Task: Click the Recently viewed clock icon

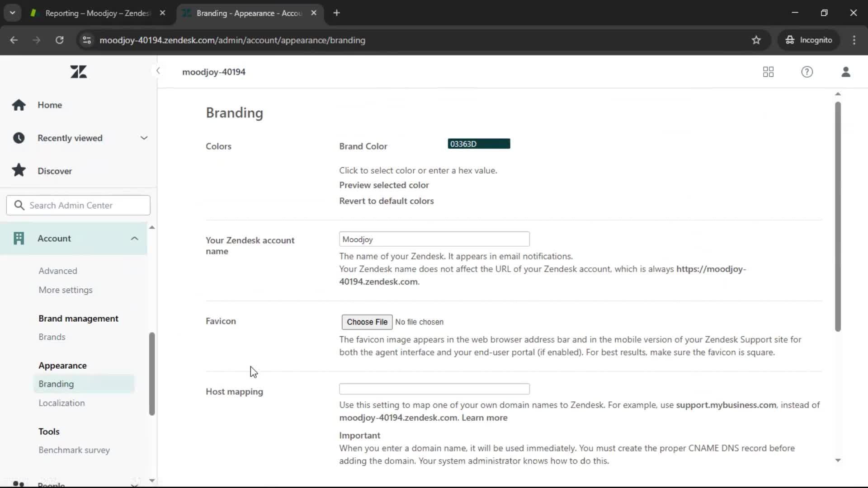Action: click(x=19, y=138)
